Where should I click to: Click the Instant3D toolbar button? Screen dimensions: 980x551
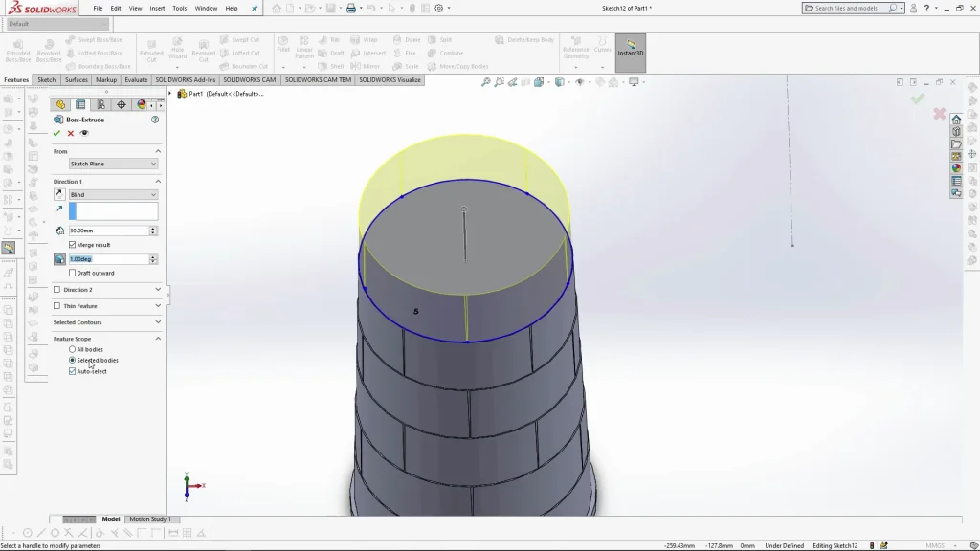pyautogui.click(x=631, y=49)
